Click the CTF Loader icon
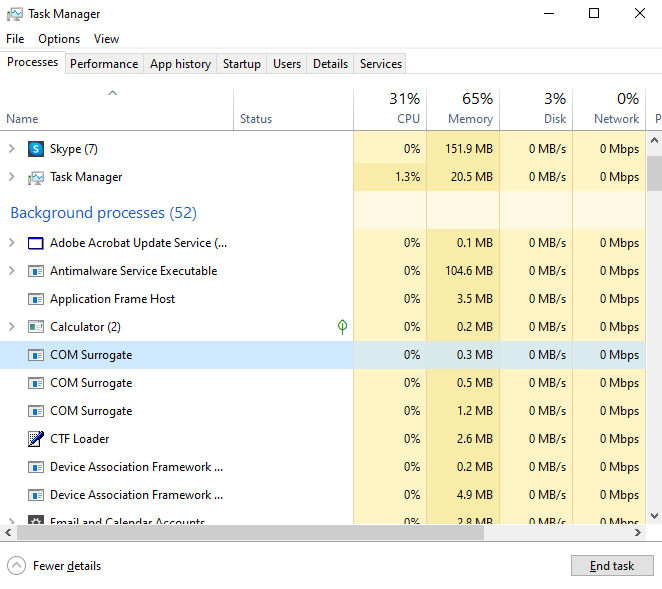This screenshot has height=589, width=662. coord(36,439)
